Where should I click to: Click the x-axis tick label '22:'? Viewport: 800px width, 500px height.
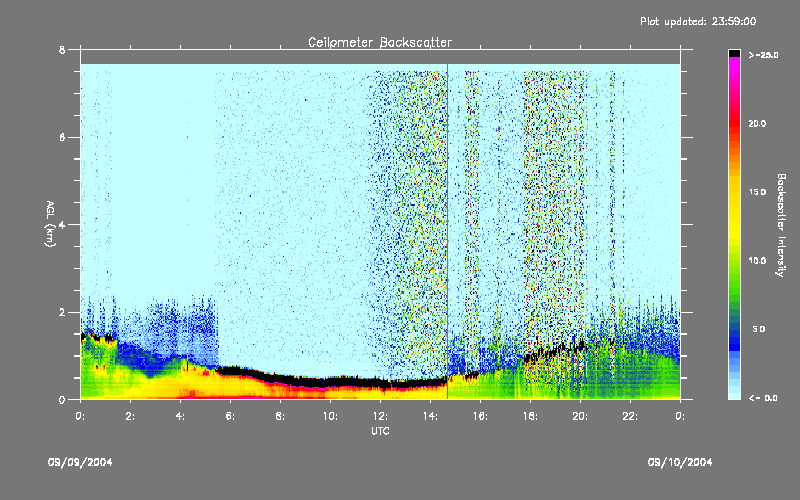(630, 416)
